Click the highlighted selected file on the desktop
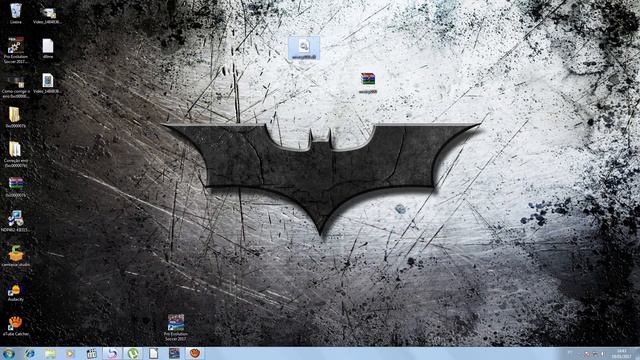Image resolution: width=640 pixels, height=360 pixels. pyautogui.click(x=304, y=49)
